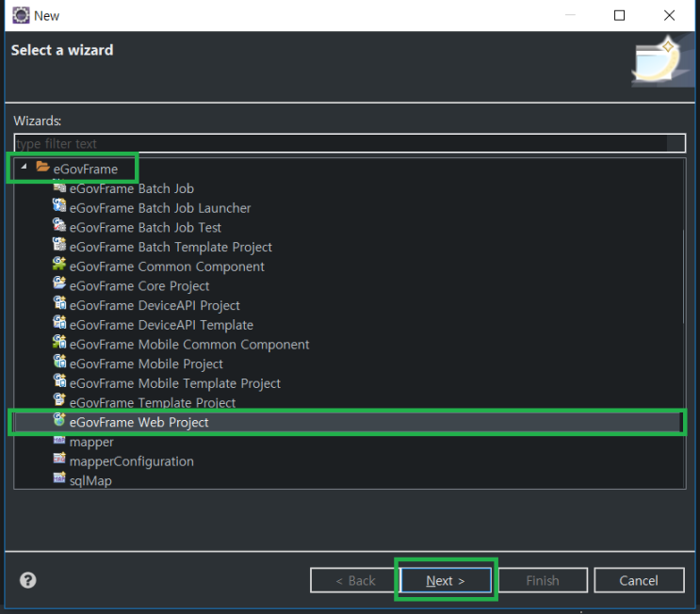Select eGovFrame Batch Job wizard text
This screenshot has height=614, width=700.
tap(132, 188)
